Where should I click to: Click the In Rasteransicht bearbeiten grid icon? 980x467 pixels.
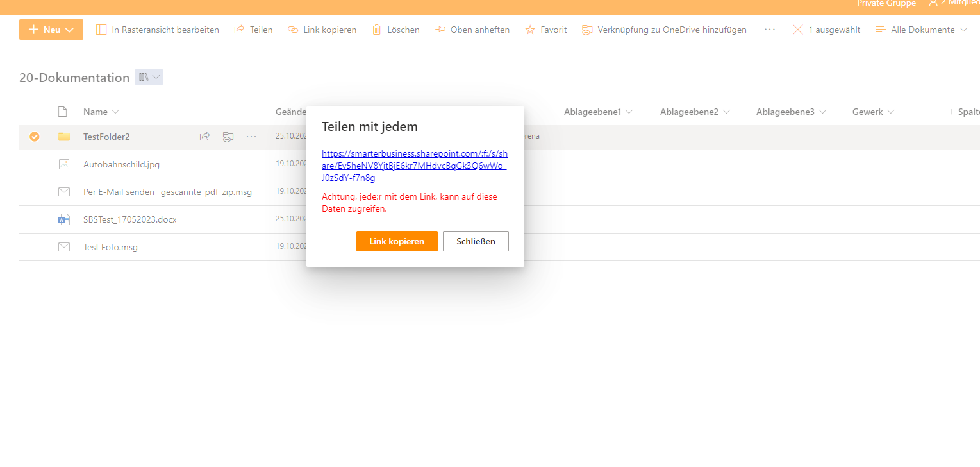(100, 29)
